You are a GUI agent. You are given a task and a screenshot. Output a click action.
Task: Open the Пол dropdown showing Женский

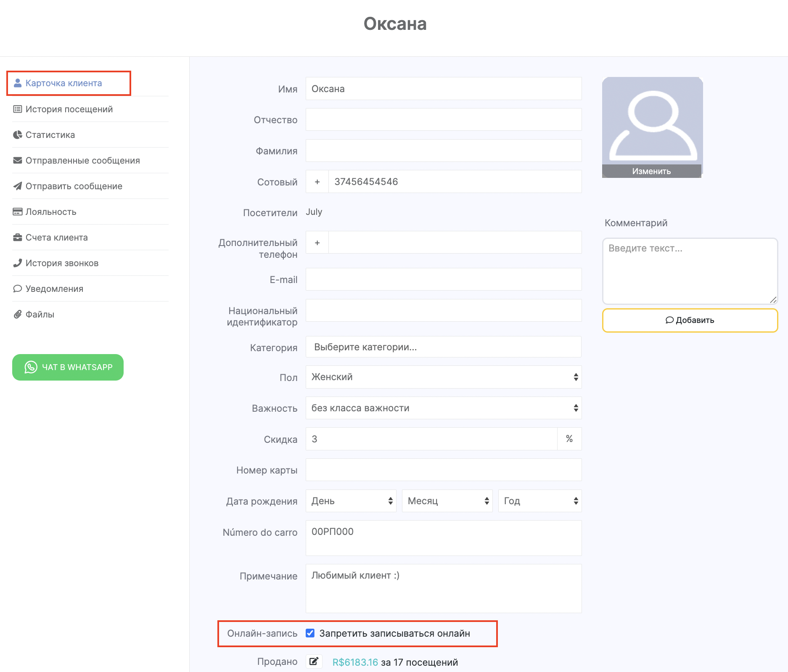click(443, 377)
